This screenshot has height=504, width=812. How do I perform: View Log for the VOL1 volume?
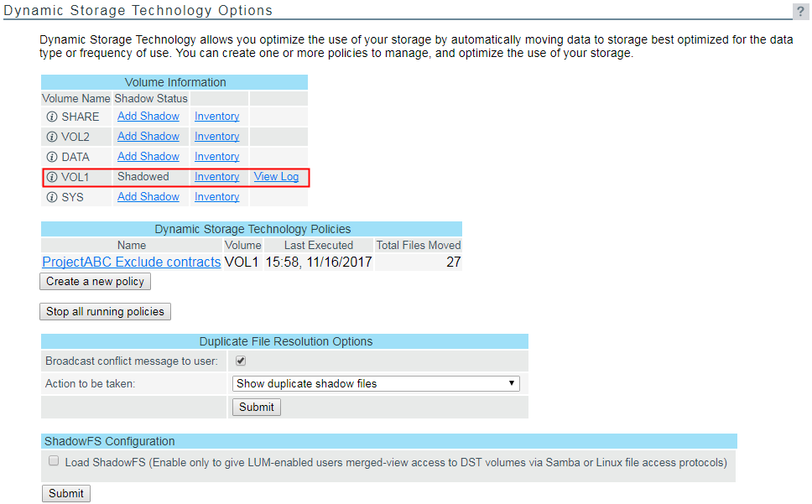click(276, 177)
